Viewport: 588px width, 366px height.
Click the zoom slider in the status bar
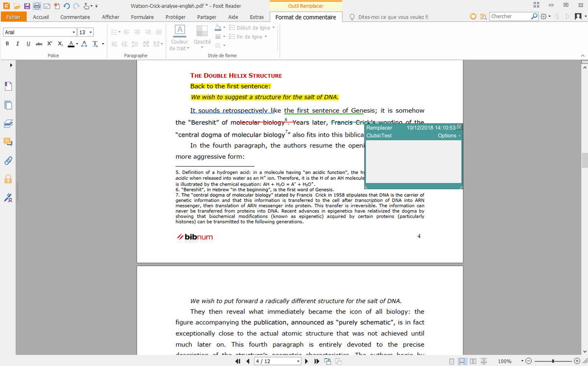pyautogui.click(x=553, y=362)
